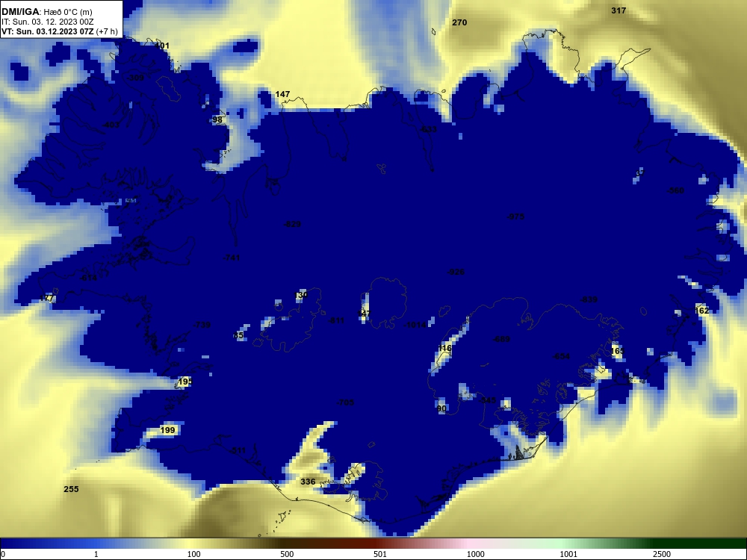Viewport: 747px width, 560px height.
Task: Click the map value '-1014'
Action: pyautogui.click(x=415, y=325)
